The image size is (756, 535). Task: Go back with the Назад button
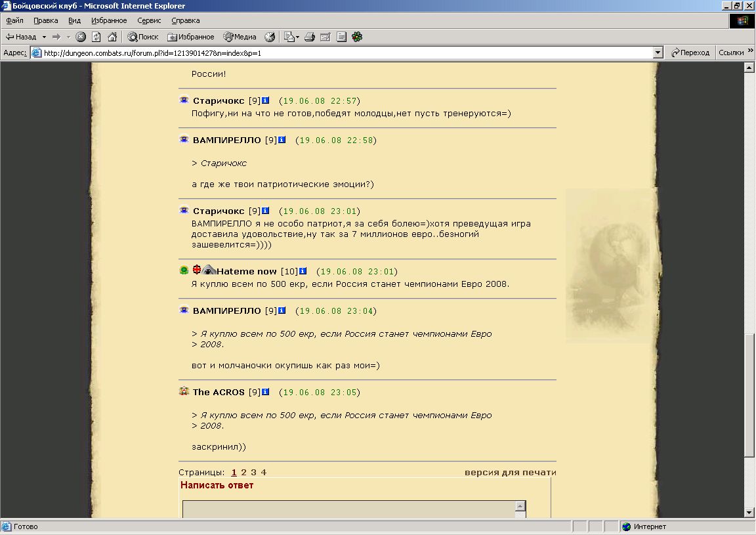click(x=21, y=37)
